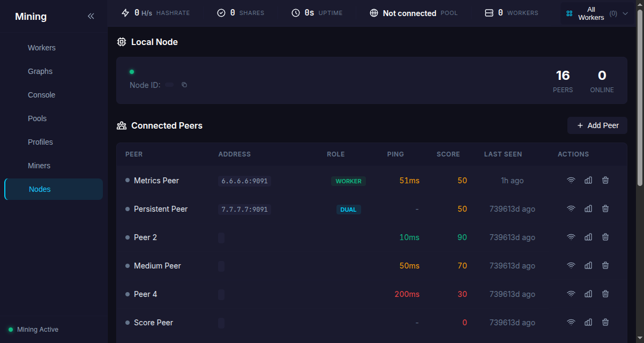This screenshot has width=644, height=343.
Task: Go to the Graphs section
Action: click(x=40, y=71)
